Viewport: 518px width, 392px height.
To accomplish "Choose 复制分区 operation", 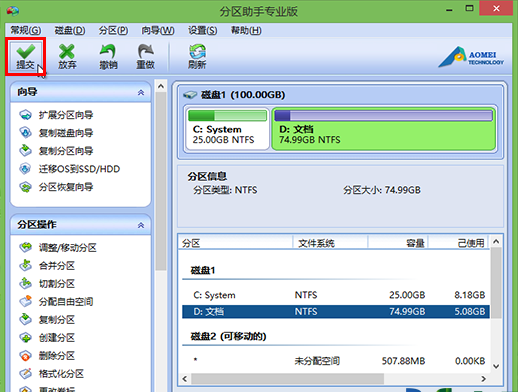I will 47,320.
